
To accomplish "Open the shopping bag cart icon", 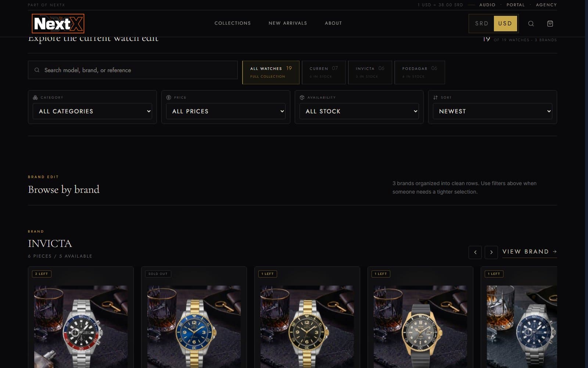I will (550, 24).
